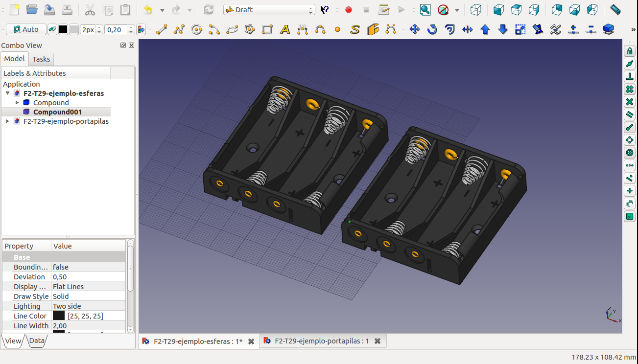Viewport: 638px width, 364px height.
Task: Activate the Draft Text tool
Action: pos(285,30)
